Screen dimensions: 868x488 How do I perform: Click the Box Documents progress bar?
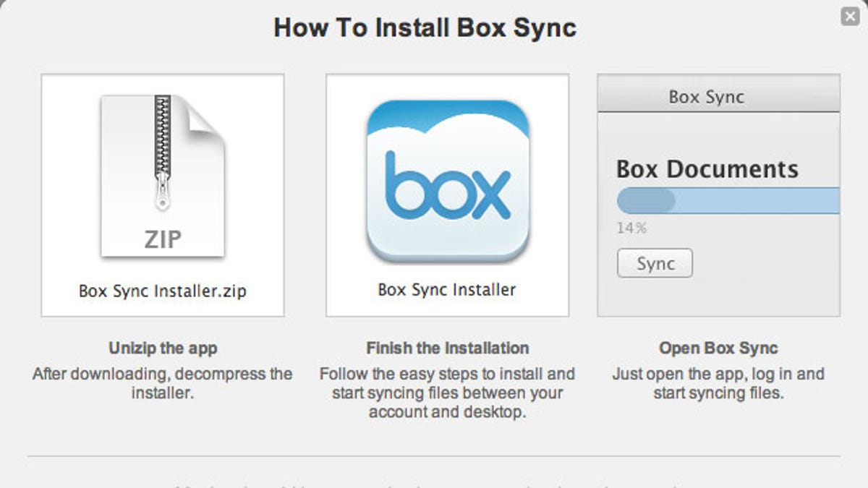click(x=728, y=200)
